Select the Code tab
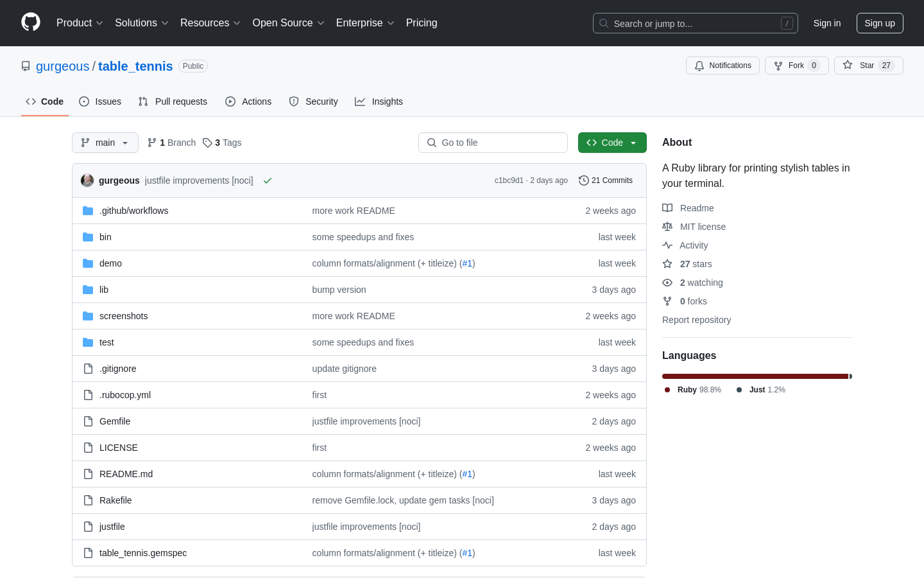924x578 pixels. tap(45, 101)
